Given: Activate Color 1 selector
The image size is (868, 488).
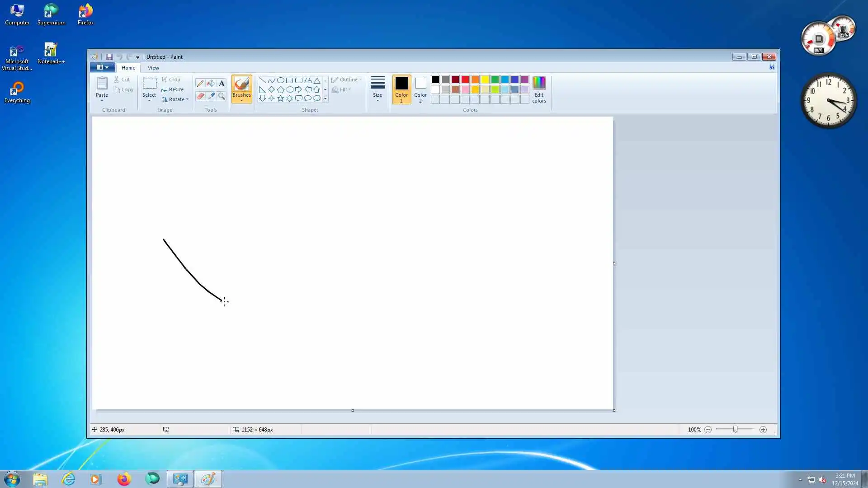Looking at the screenshot, I should [x=401, y=89].
